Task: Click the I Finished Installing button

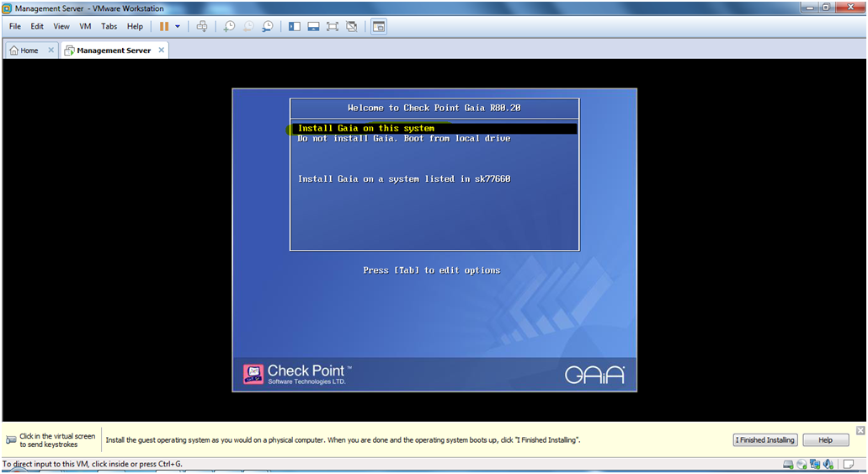Action: [x=765, y=440]
